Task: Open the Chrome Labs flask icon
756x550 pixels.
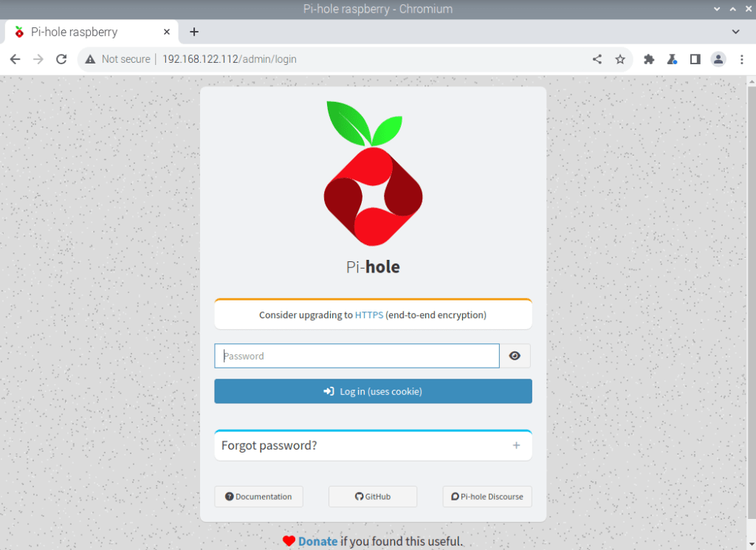Action: click(672, 59)
